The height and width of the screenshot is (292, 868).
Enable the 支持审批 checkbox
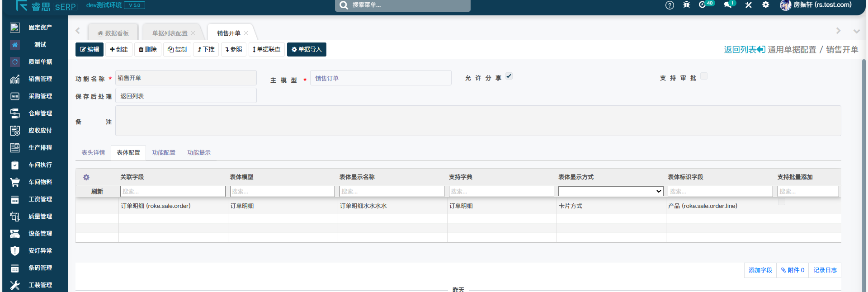click(x=703, y=76)
